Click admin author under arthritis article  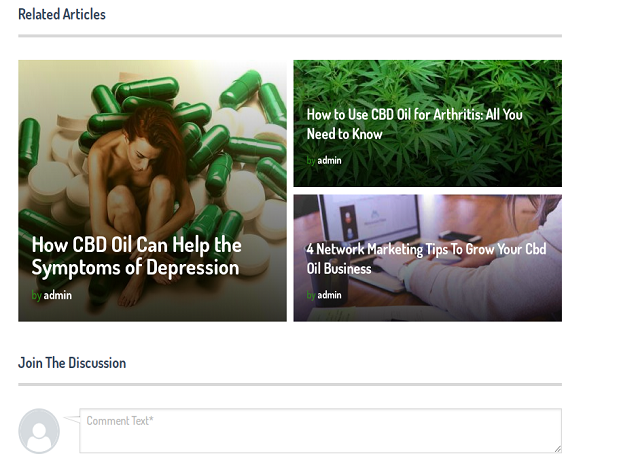(329, 160)
